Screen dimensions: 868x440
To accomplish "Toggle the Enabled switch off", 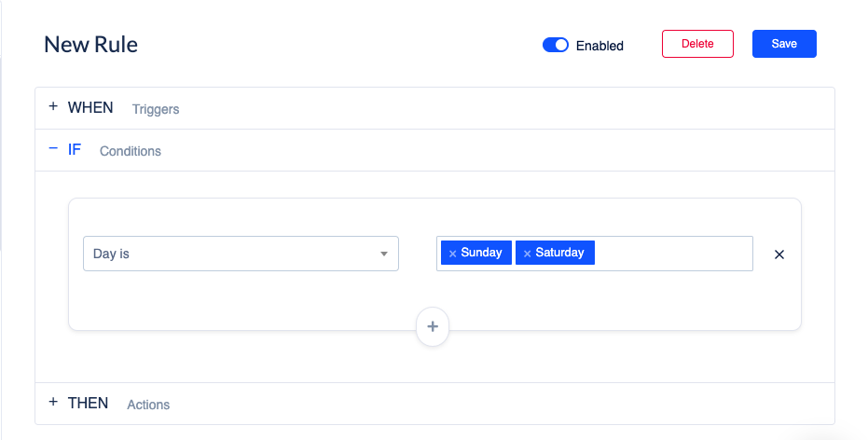I will click(x=556, y=46).
